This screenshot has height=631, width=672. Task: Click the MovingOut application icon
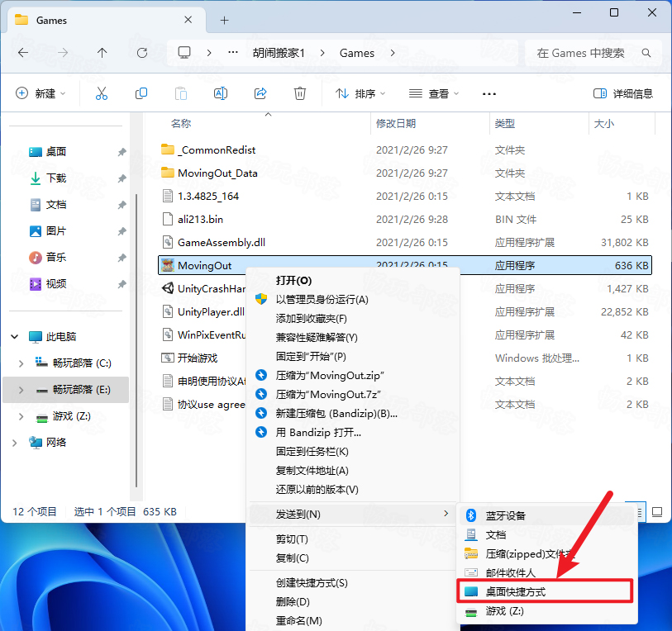(x=168, y=266)
